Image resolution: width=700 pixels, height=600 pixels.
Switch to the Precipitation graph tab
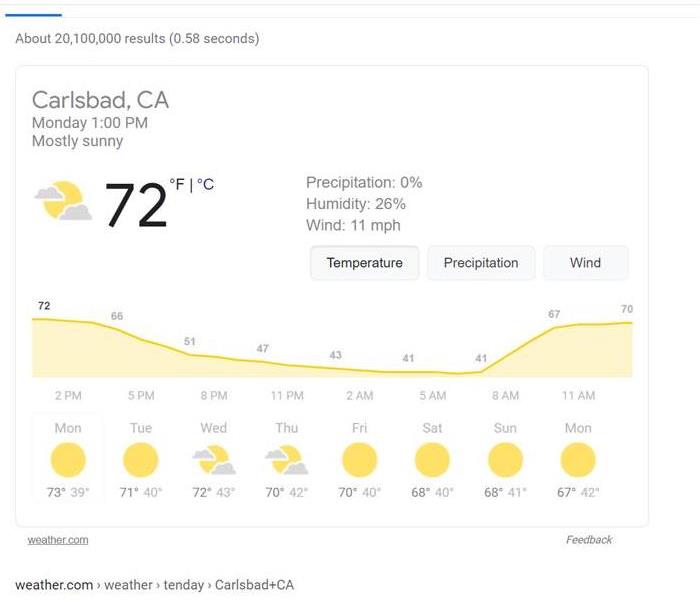click(481, 263)
